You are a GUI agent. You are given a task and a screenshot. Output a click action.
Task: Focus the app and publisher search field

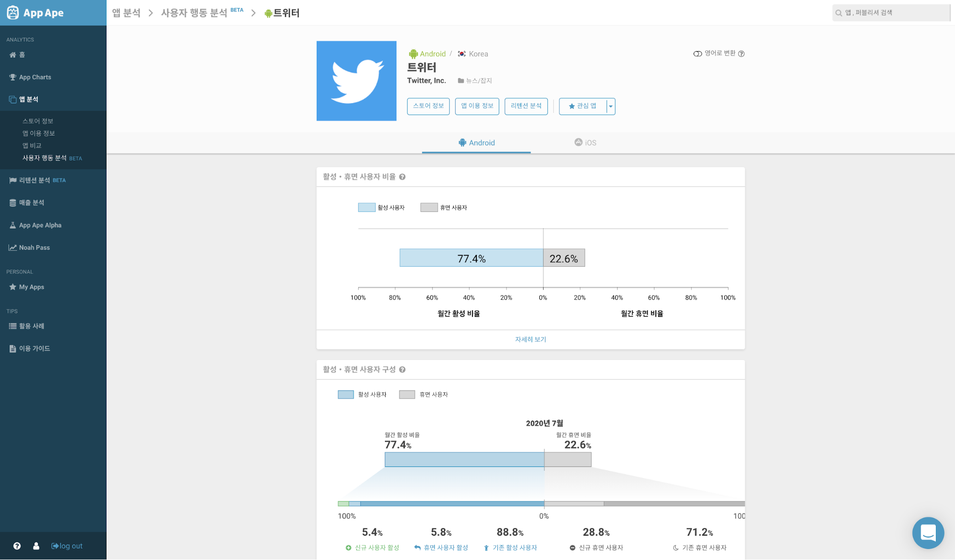(891, 13)
